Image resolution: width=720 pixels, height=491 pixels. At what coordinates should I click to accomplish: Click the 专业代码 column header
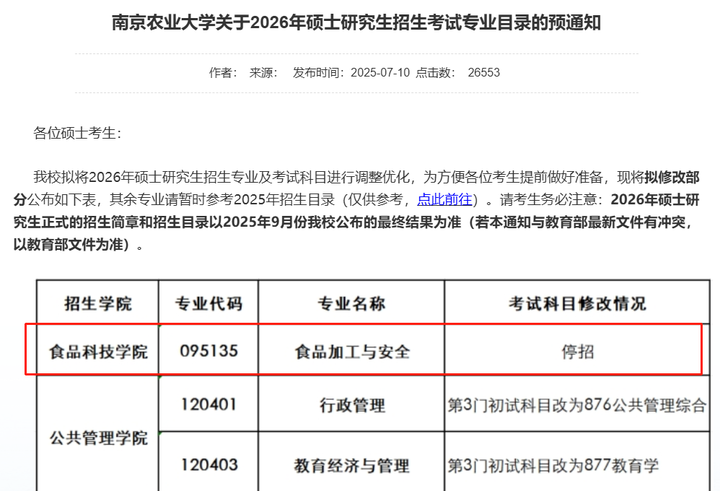pos(208,304)
